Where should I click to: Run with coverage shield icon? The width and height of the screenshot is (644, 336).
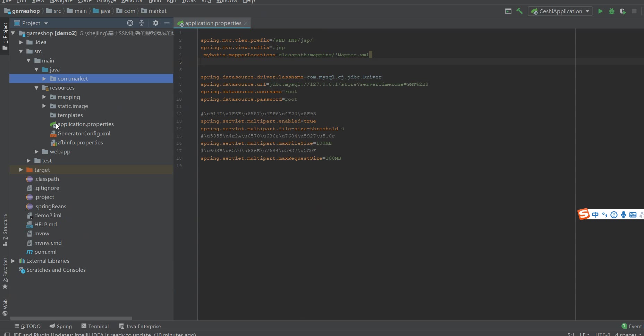coord(623,11)
